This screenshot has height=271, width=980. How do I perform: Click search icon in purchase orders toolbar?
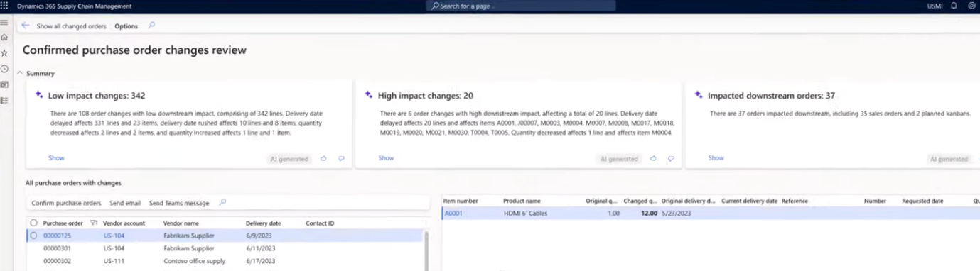click(x=222, y=202)
